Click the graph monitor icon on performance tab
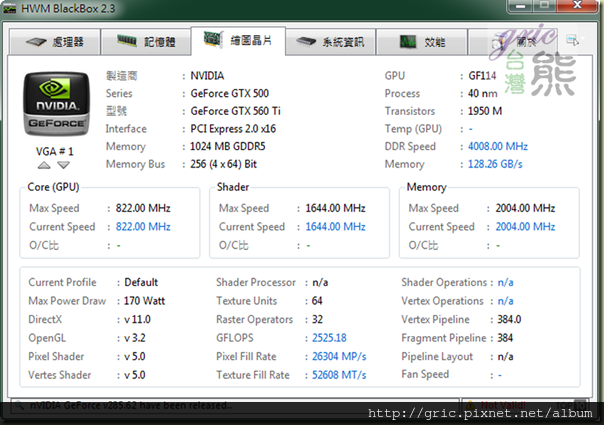This screenshot has width=604, height=425. click(x=408, y=41)
